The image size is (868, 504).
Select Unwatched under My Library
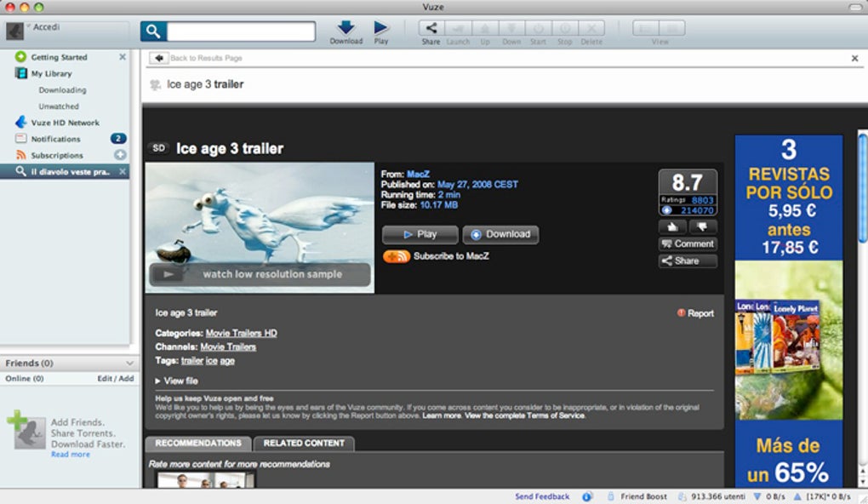tap(59, 106)
